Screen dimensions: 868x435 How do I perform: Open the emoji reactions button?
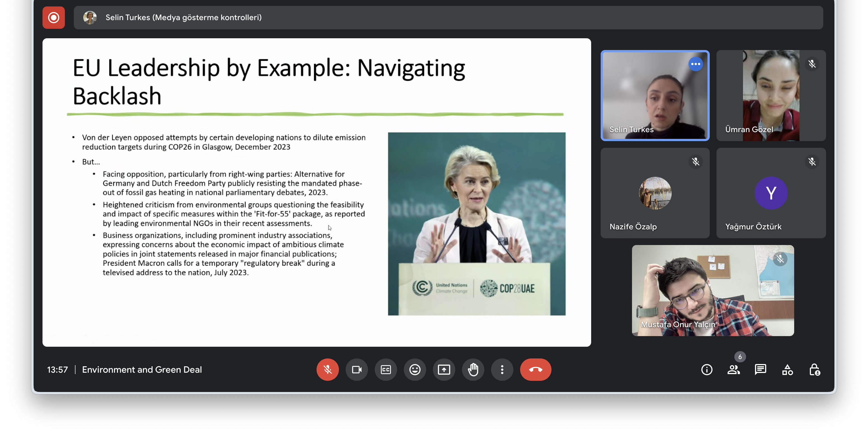click(x=415, y=369)
